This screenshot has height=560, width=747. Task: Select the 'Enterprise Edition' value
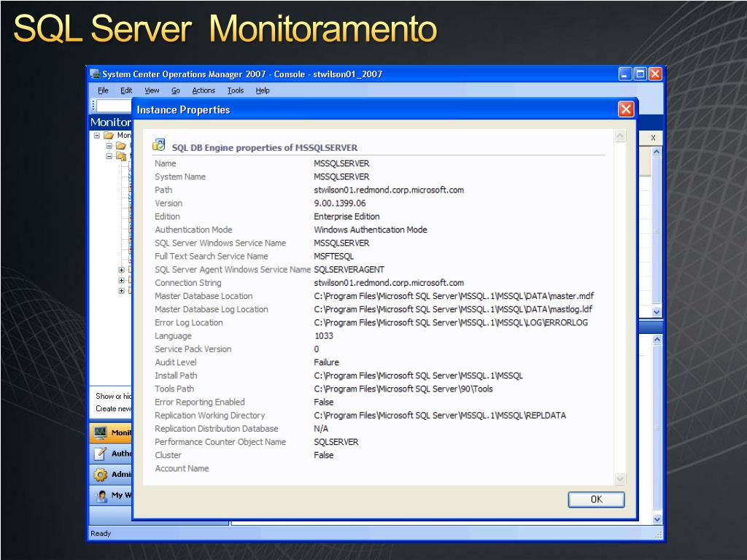[347, 217]
